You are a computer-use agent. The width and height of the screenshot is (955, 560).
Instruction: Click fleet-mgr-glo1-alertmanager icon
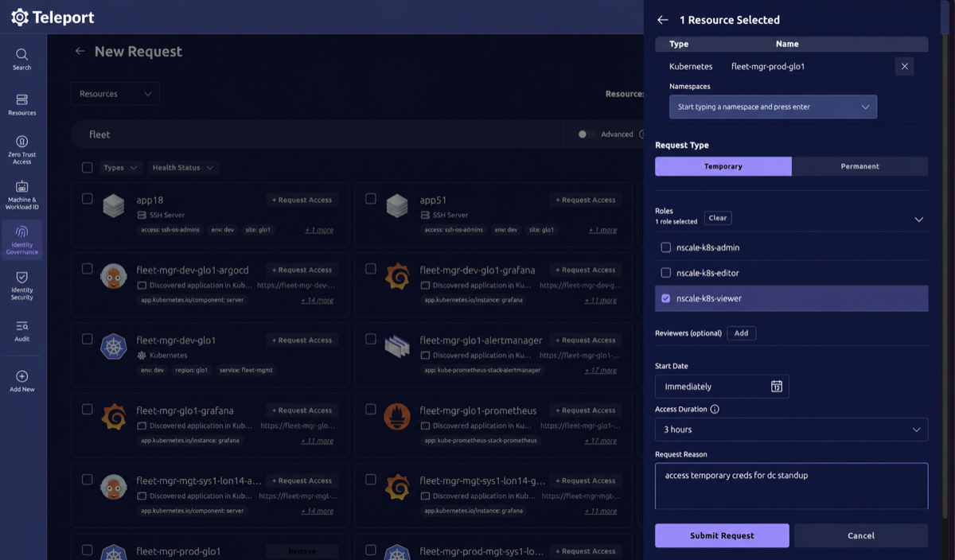point(397,346)
